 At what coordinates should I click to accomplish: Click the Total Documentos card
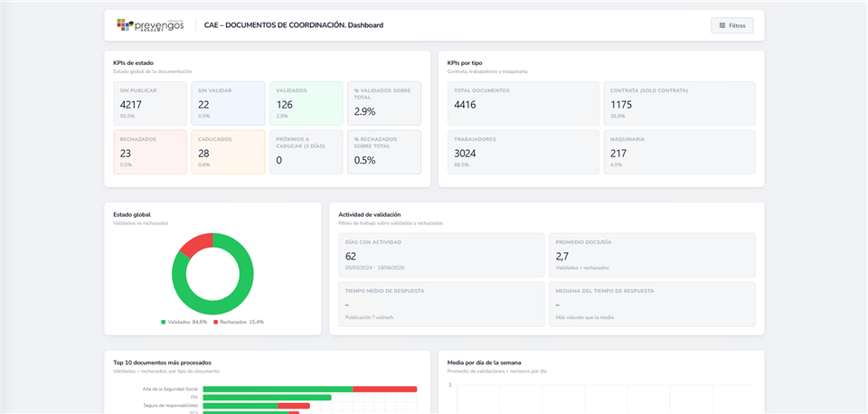524,103
